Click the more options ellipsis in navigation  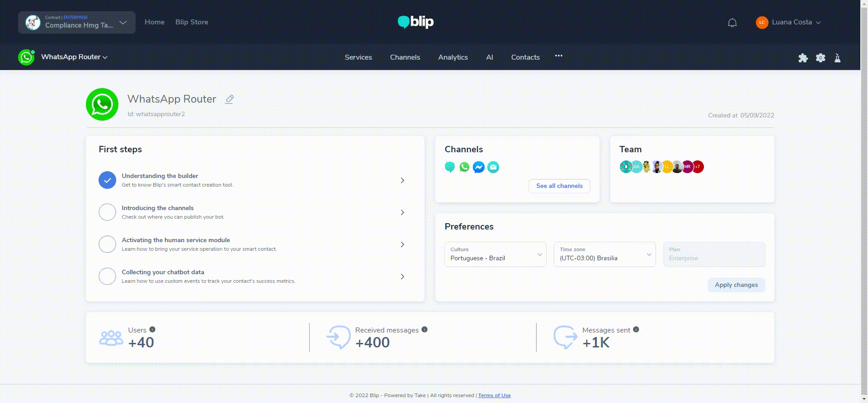click(559, 56)
